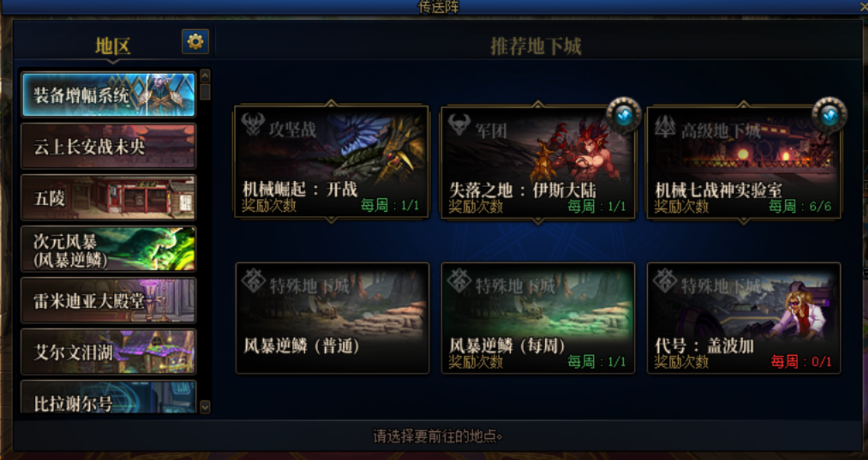Click blue gem badge on 失落之地 card
This screenshot has height=460, width=868.
click(623, 115)
